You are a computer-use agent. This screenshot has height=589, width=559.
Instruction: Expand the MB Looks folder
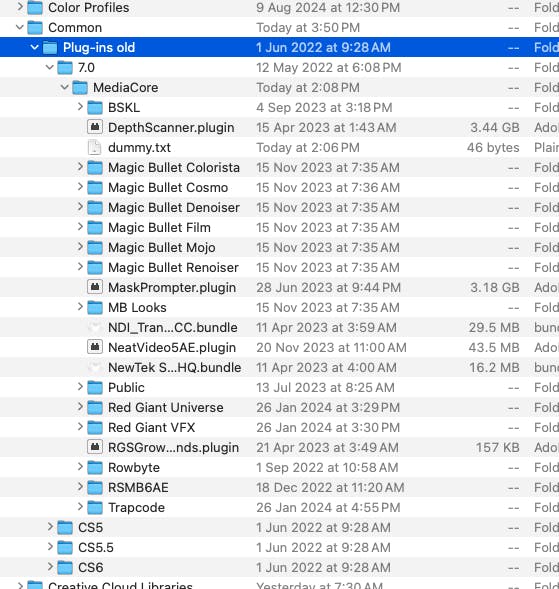pos(80,307)
